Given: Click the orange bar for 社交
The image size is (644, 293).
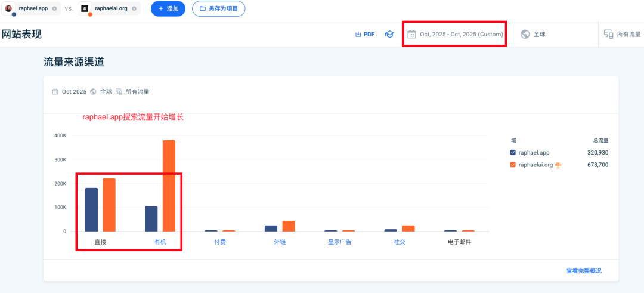Looking at the screenshot, I should pos(408,229).
